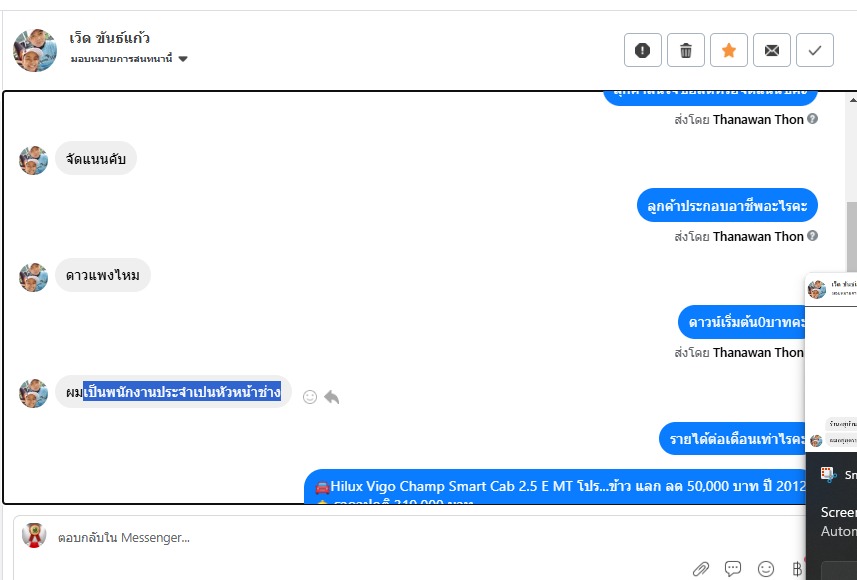The image size is (857, 580).
Task: Toggle the orange star follow-up flag
Action: pos(729,50)
